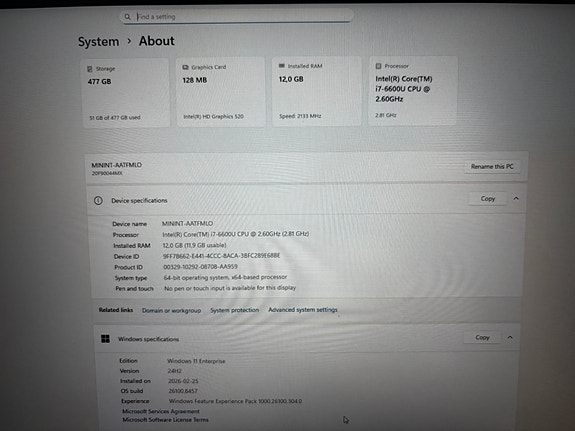The width and height of the screenshot is (575, 431).
Task: Click the Graphics Card icon
Action: pyautogui.click(x=186, y=67)
